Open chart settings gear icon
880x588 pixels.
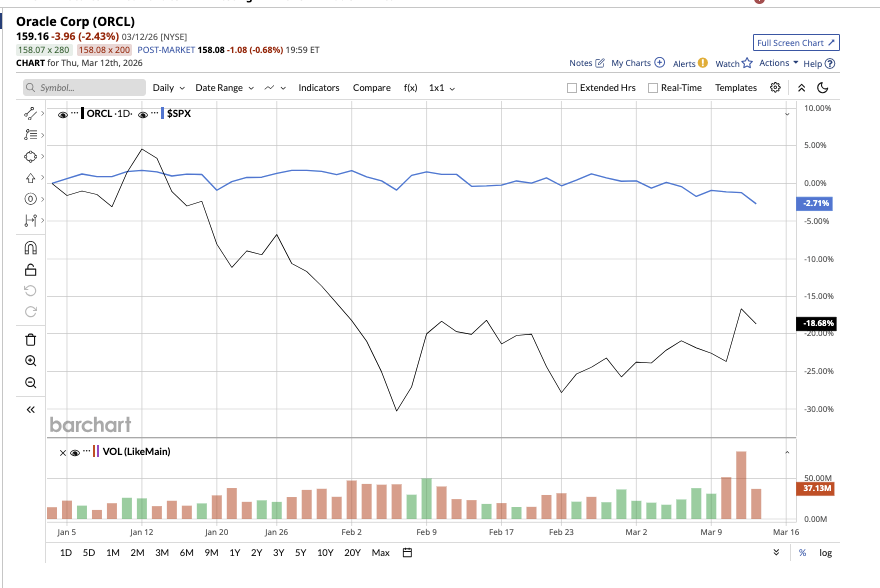pos(775,88)
